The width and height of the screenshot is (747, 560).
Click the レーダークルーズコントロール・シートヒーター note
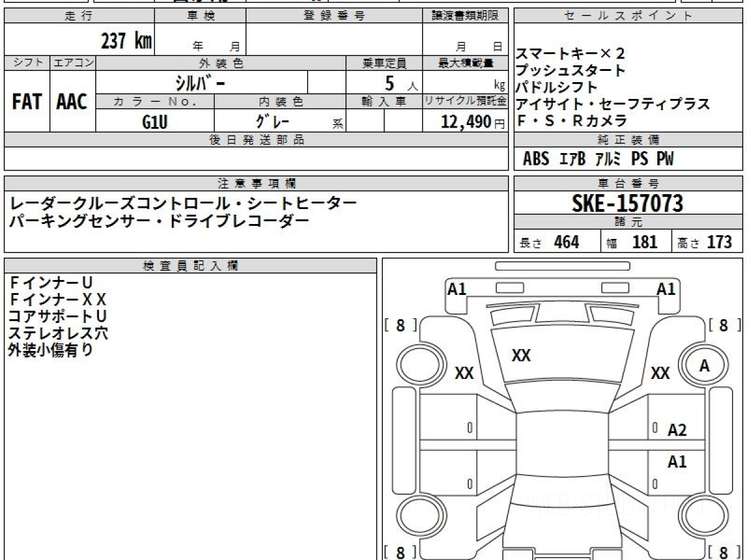point(183,203)
